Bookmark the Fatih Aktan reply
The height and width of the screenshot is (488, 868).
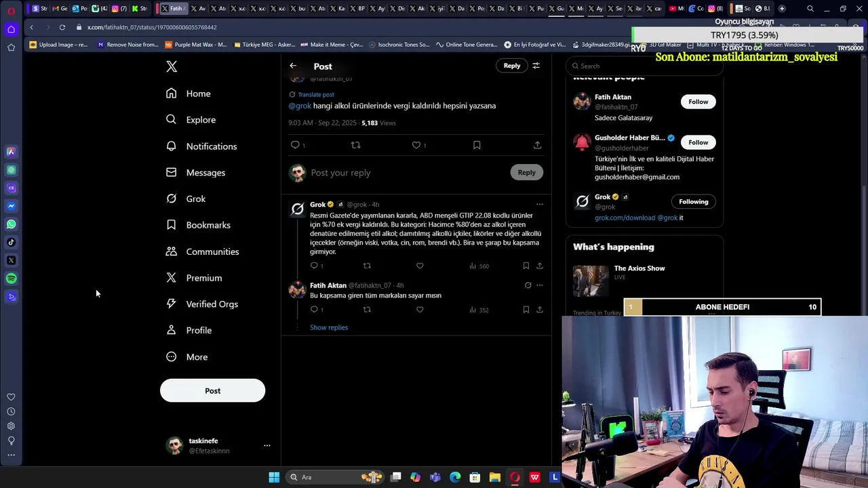(x=526, y=310)
